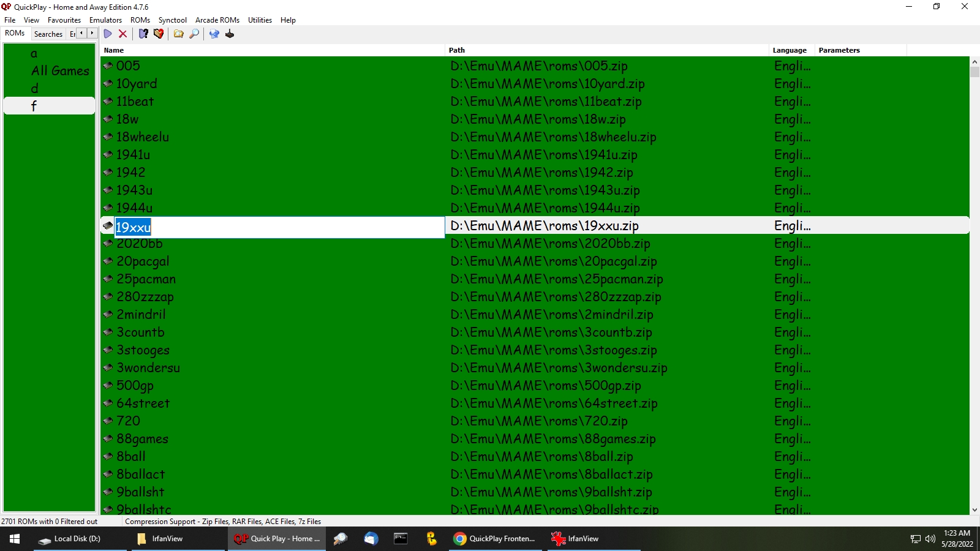Click the chip icon beside 005

[x=108, y=66]
